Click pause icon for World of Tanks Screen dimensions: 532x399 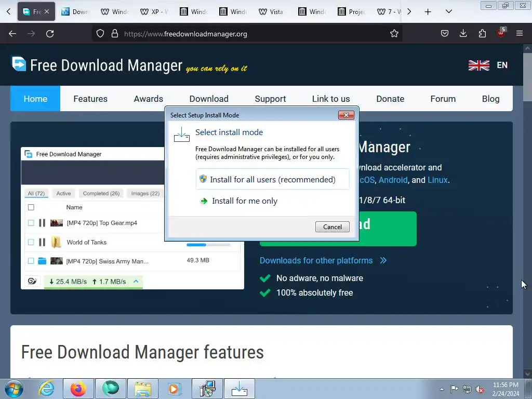(x=42, y=242)
